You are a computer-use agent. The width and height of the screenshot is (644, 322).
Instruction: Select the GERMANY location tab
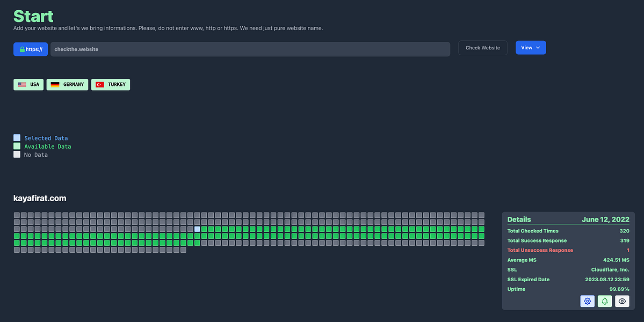67,84
